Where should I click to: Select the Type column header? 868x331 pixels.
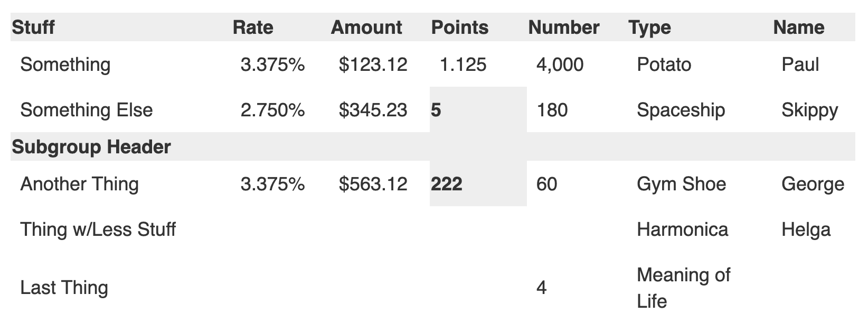coord(649,27)
